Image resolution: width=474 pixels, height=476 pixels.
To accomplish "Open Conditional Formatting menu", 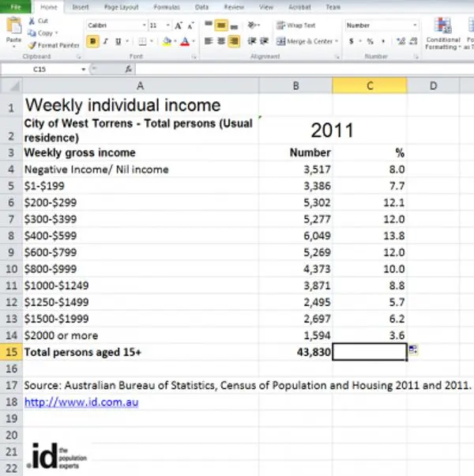I will (x=442, y=33).
